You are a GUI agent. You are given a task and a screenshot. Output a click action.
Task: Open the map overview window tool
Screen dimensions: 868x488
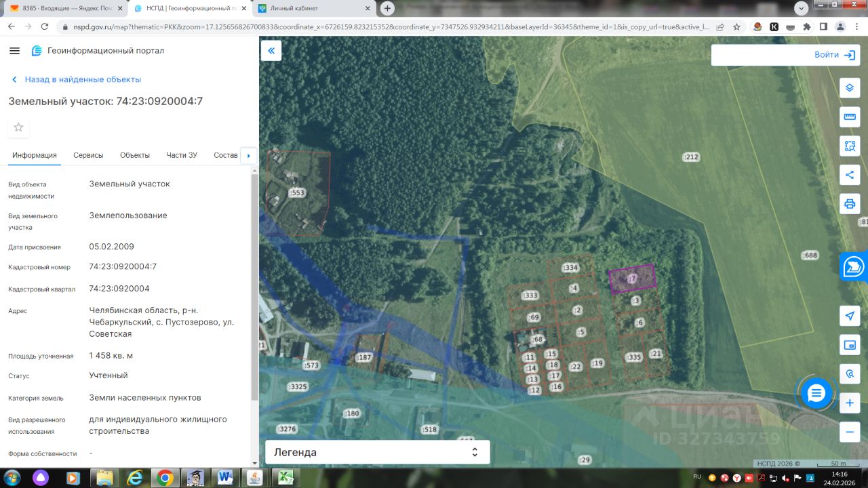[x=850, y=345]
